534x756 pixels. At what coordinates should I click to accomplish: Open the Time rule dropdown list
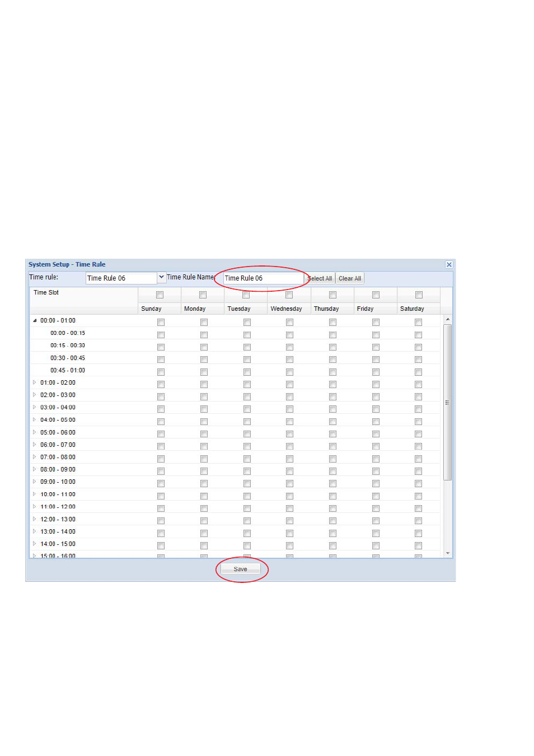161,277
